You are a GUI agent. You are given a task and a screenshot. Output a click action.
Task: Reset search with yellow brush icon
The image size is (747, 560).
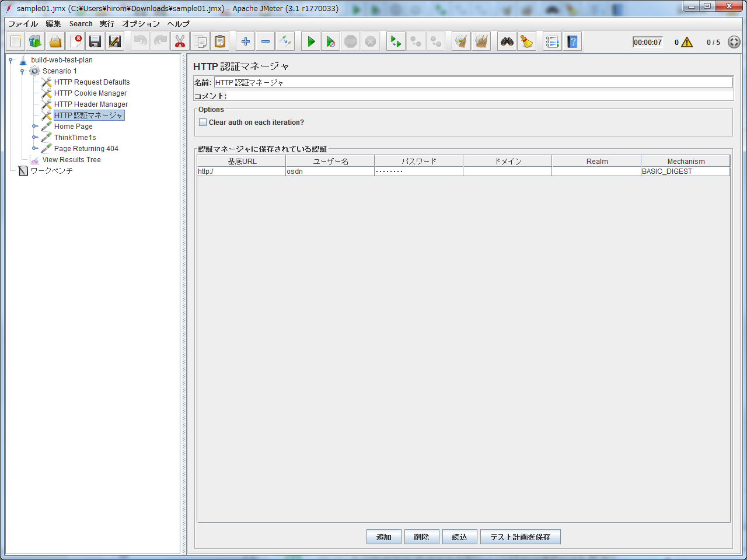pyautogui.click(x=527, y=41)
